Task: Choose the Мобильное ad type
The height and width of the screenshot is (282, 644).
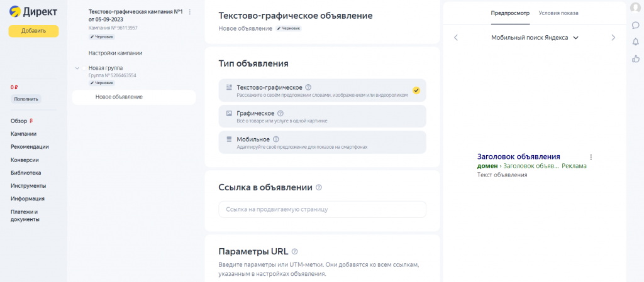Action: point(323,142)
